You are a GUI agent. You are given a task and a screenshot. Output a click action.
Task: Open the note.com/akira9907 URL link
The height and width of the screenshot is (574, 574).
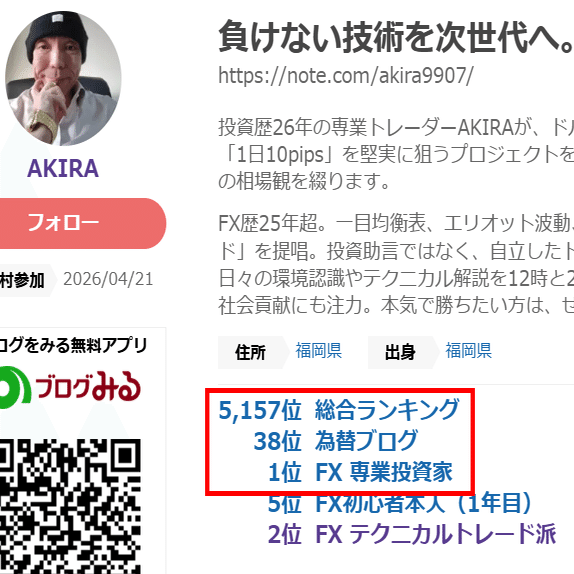pyautogui.click(x=346, y=76)
